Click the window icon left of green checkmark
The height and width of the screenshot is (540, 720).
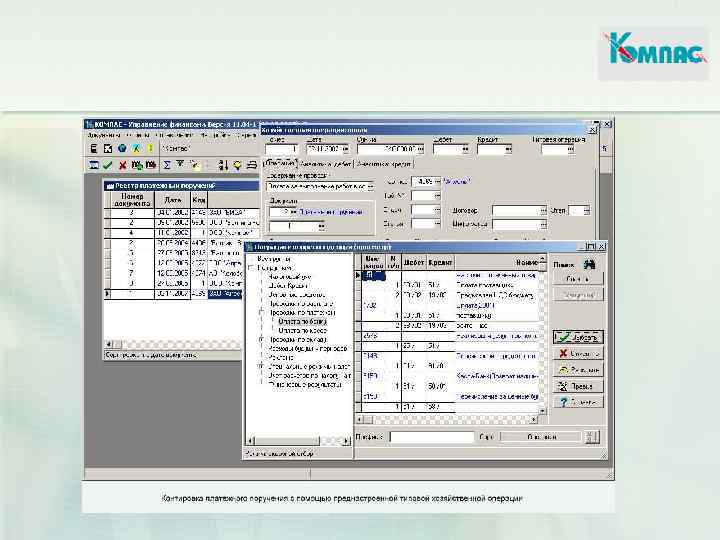94,165
